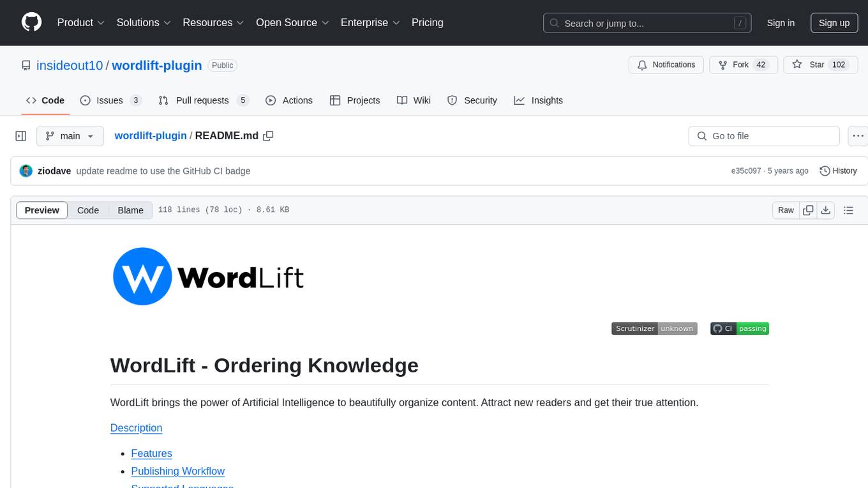Copy raw file contents
Screen dimensions: 868x488
pyautogui.click(x=808, y=210)
